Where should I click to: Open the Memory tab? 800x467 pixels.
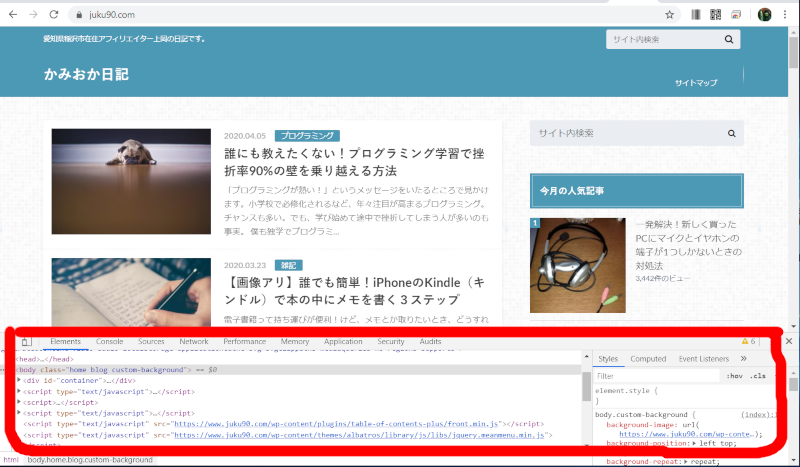(294, 341)
